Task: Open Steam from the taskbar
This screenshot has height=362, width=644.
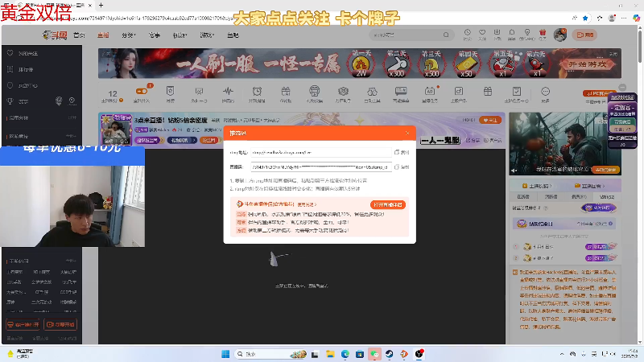Action: [390, 354]
